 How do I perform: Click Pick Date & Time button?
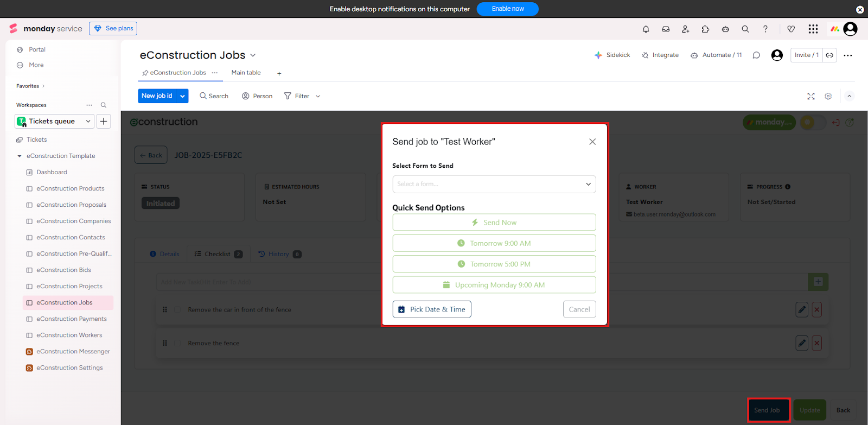[432, 309]
